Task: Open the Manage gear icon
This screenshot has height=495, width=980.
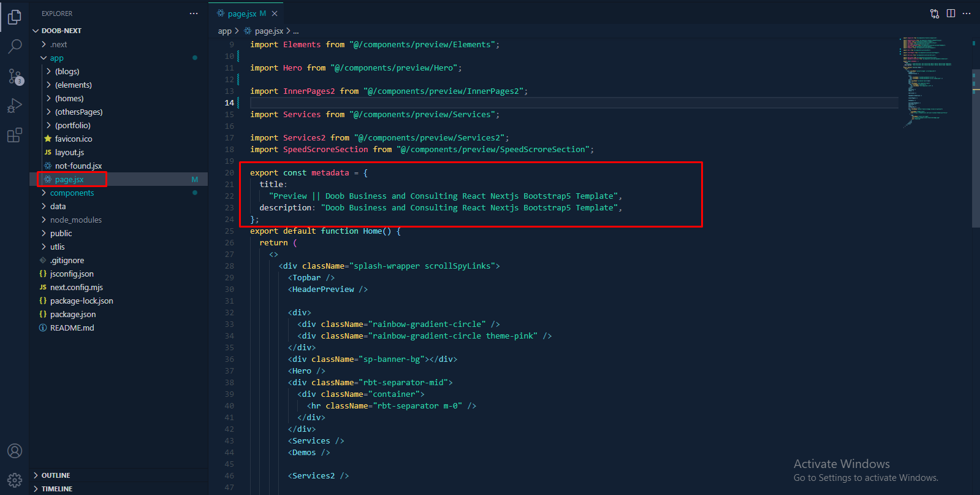Action: (15, 480)
